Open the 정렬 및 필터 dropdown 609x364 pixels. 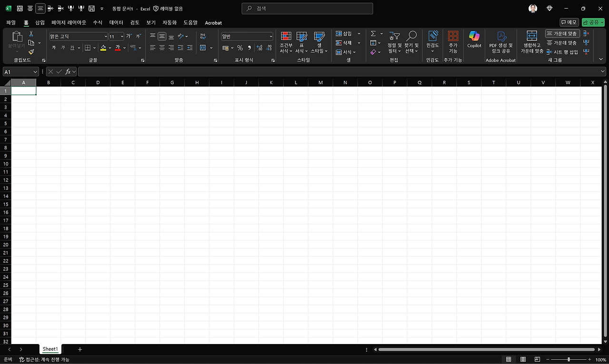tap(394, 42)
